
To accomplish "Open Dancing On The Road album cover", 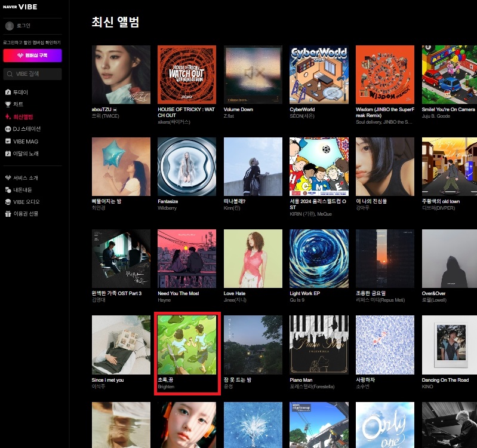I will 450,345.
